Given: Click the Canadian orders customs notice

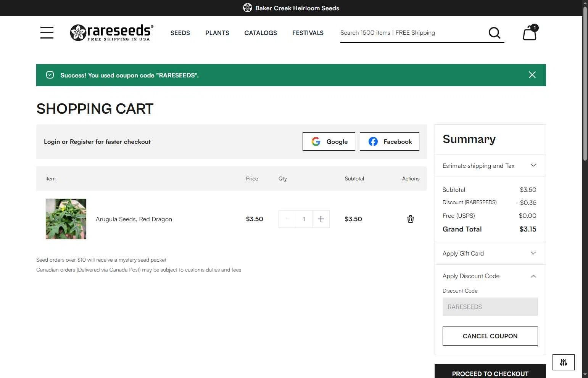Looking at the screenshot, I should pos(139,270).
